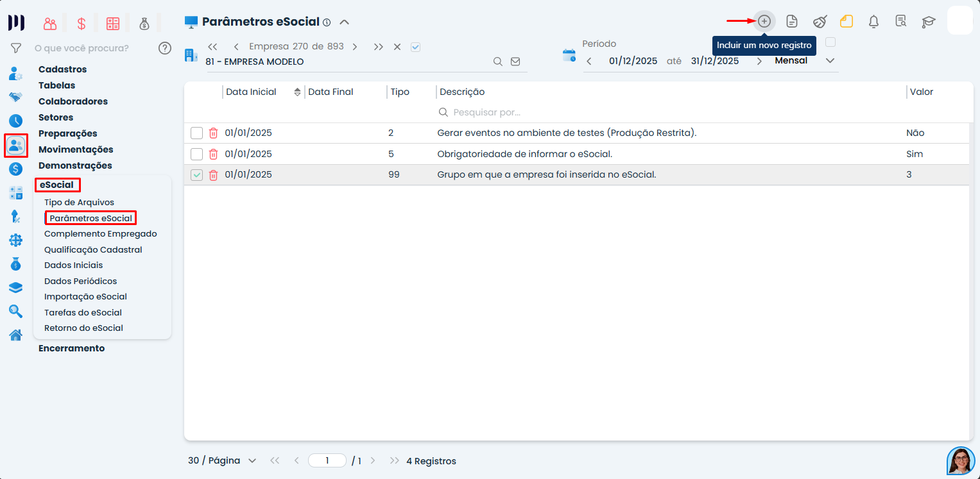Click the page number input showing 1
The image size is (980, 479).
pos(327,460)
